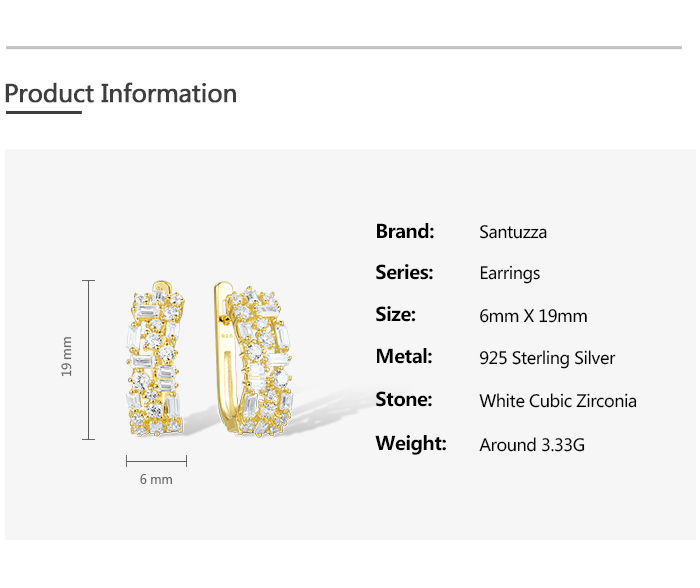Click the 925 Sterling Silver text

(x=547, y=358)
